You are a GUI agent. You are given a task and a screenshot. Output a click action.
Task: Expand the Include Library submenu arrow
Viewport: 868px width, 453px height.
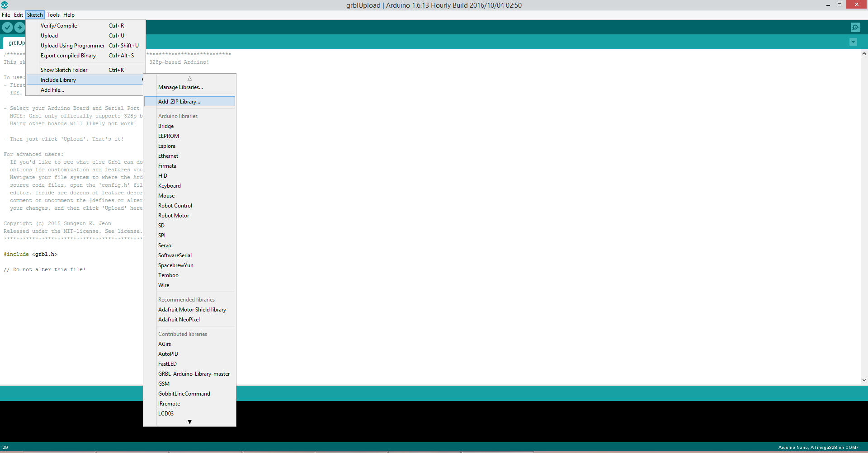[x=142, y=80]
